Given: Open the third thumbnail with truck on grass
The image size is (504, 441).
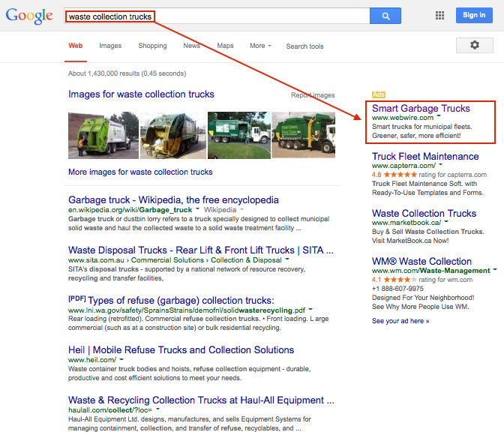Looking at the screenshot, I should 239,135.
